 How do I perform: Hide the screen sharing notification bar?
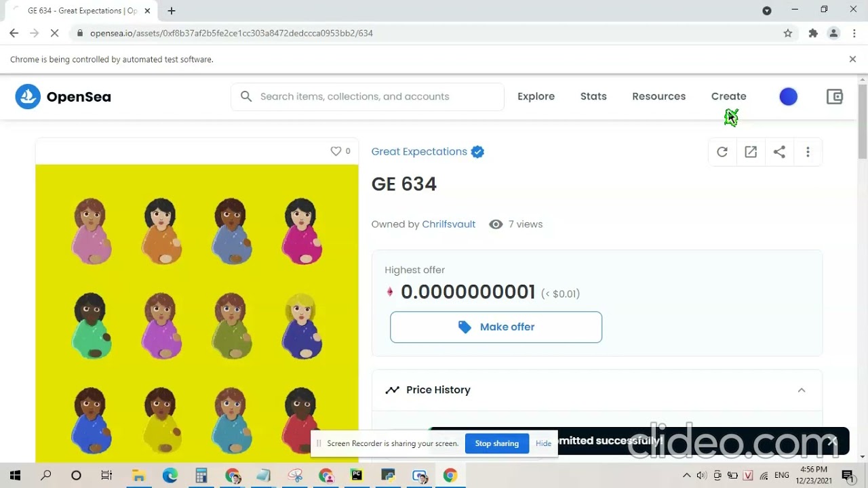tap(543, 443)
